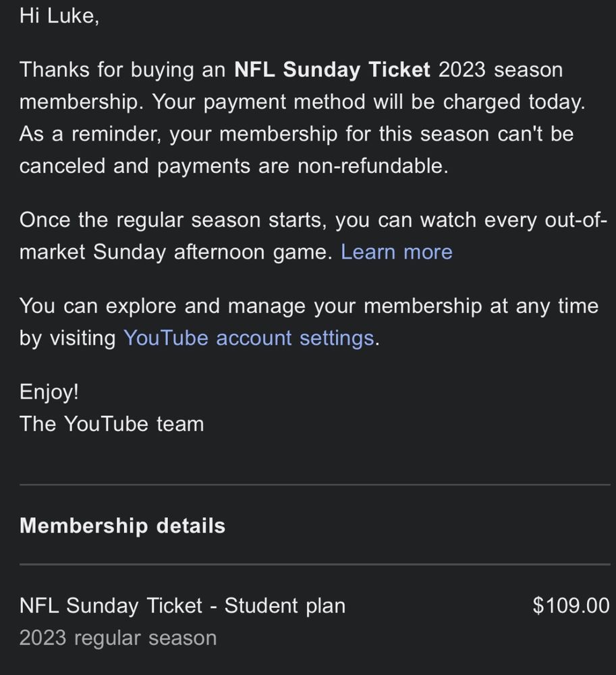Click the 'Hi Luke,' greeting line
The height and width of the screenshot is (675, 616).
point(59,16)
